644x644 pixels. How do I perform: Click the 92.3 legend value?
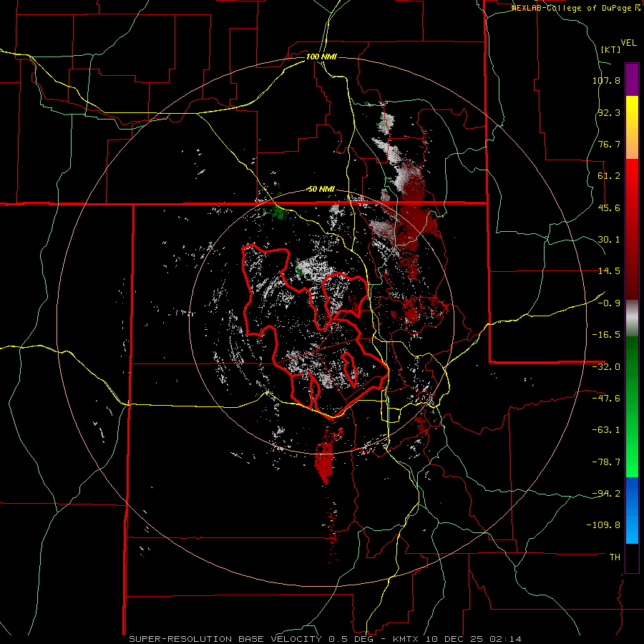(609, 112)
